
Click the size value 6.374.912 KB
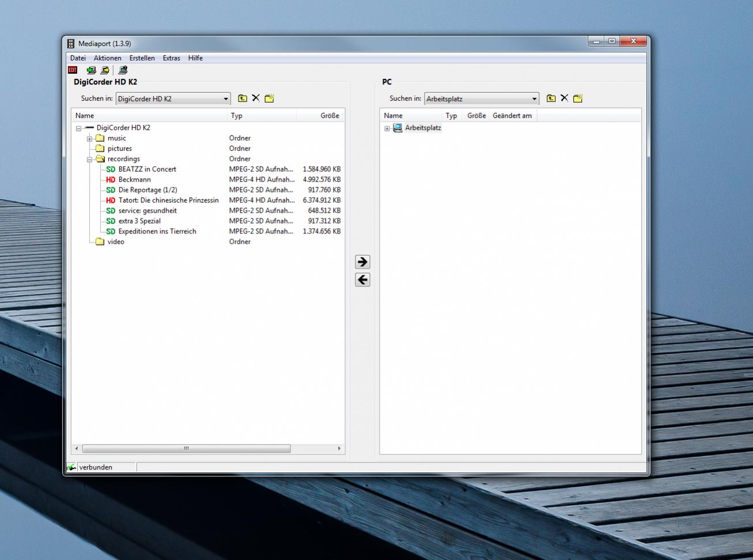pos(321,200)
